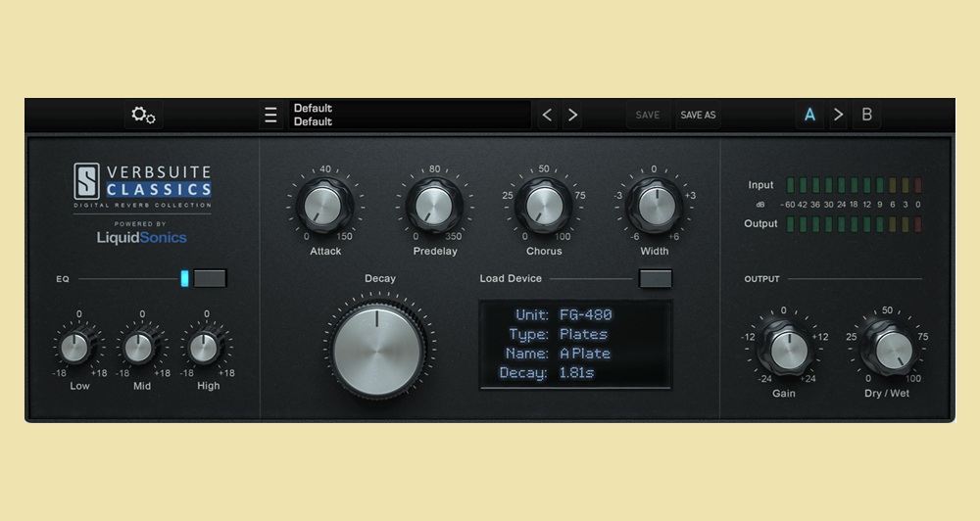The height and width of the screenshot is (521, 980).
Task: Click the Attack knob
Action: (325, 206)
